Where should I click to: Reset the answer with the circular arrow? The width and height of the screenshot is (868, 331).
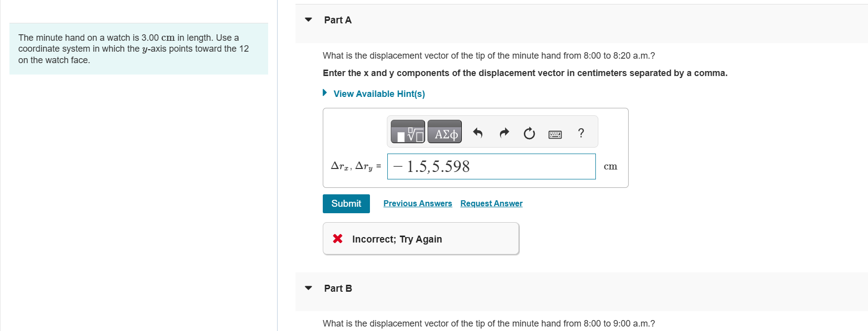(x=529, y=133)
